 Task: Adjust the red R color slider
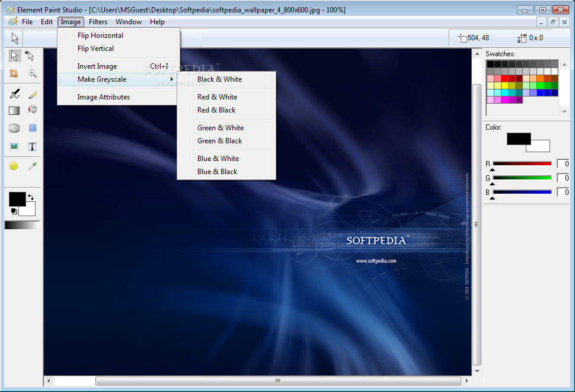[x=522, y=164]
